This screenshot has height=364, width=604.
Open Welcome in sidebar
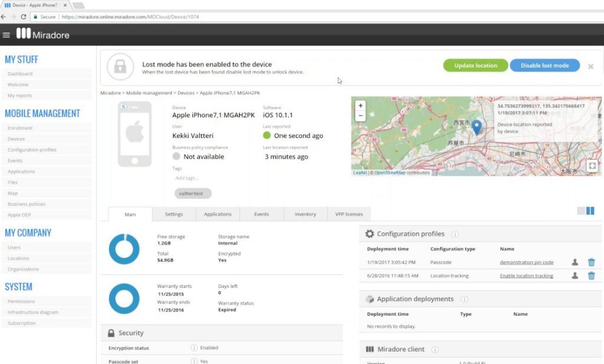[47, 84]
